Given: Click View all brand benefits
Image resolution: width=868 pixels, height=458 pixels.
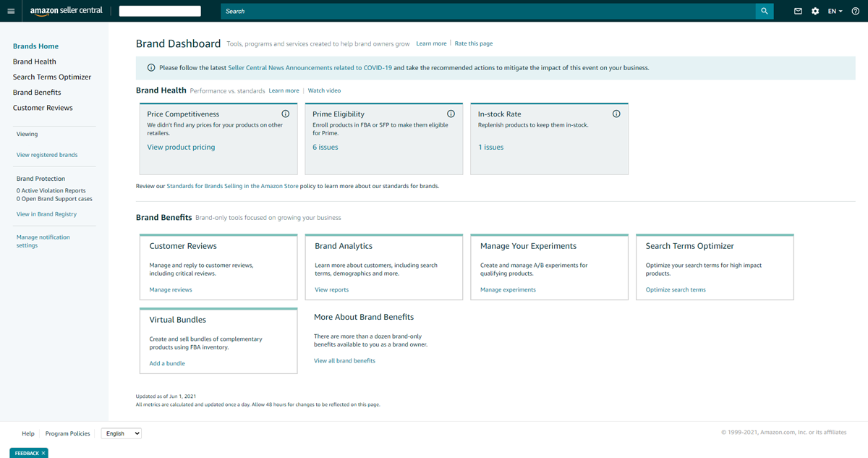Looking at the screenshot, I should coord(344,360).
